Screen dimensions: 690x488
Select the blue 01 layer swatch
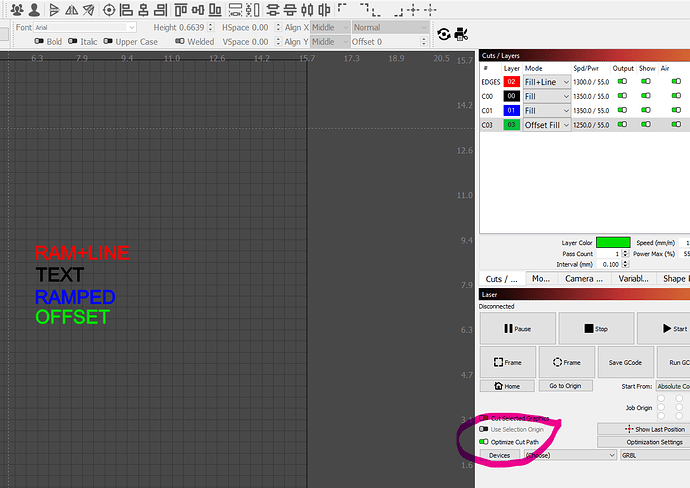(x=511, y=110)
